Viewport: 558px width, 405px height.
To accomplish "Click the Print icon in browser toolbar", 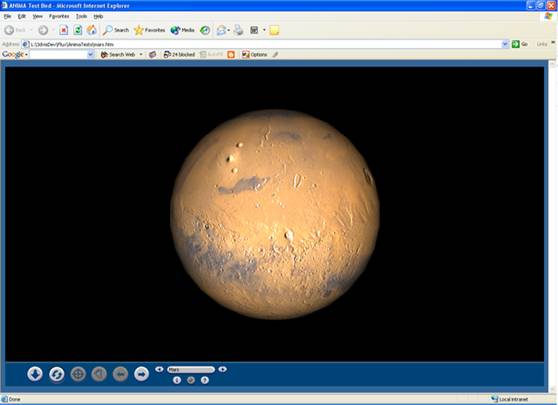I will (239, 30).
